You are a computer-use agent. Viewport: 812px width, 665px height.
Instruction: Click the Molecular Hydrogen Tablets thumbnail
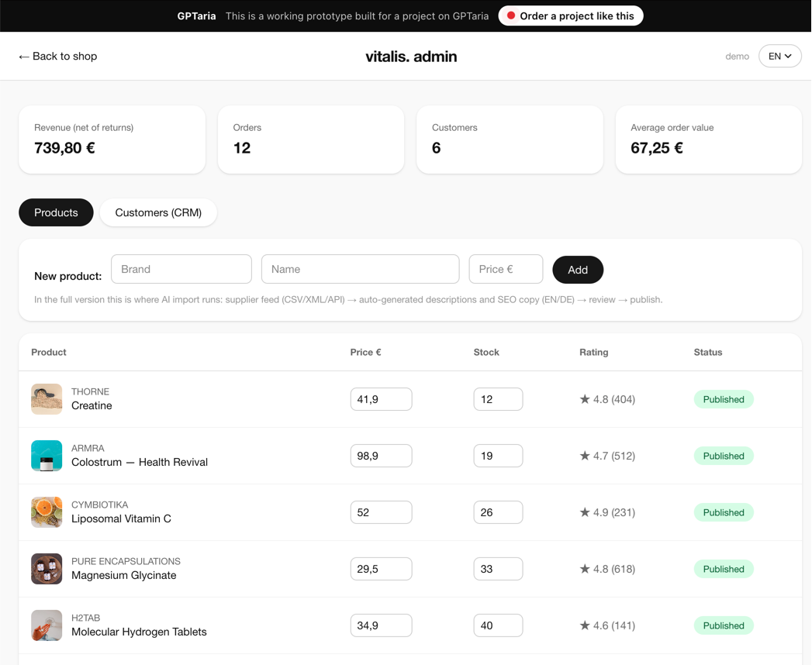click(47, 625)
